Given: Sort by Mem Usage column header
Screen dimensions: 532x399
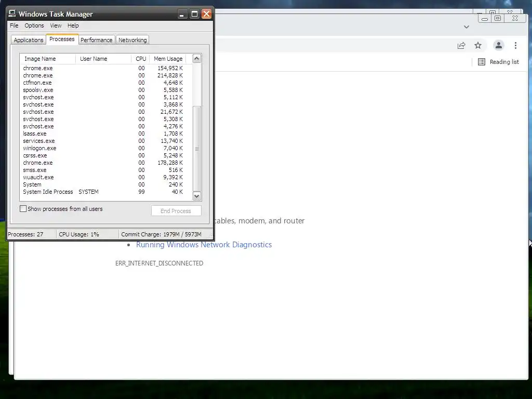Looking at the screenshot, I should pyautogui.click(x=168, y=59).
